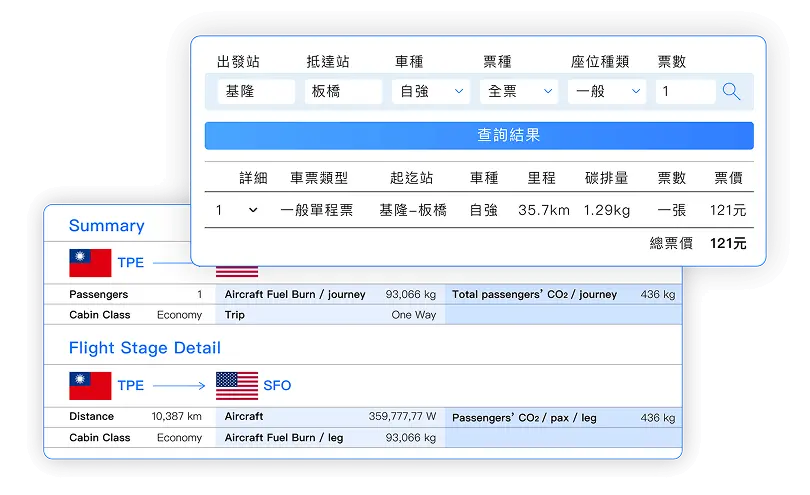The image size is (810, 495).
Task: Click the 10,387 km distance value
Action: click(176, 416)
